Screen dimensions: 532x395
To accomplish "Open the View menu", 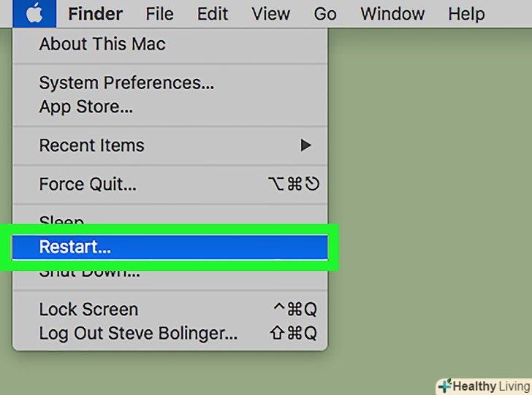I will pyautogui.click(x=271, y=13).
